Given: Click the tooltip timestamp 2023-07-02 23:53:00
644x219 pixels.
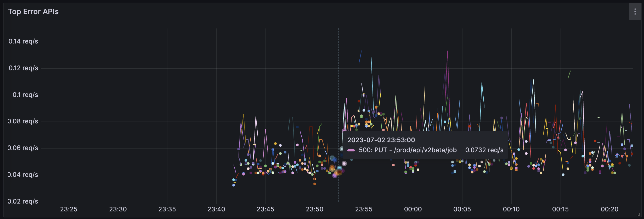Looking at the screenshot, I should (381, 140).
